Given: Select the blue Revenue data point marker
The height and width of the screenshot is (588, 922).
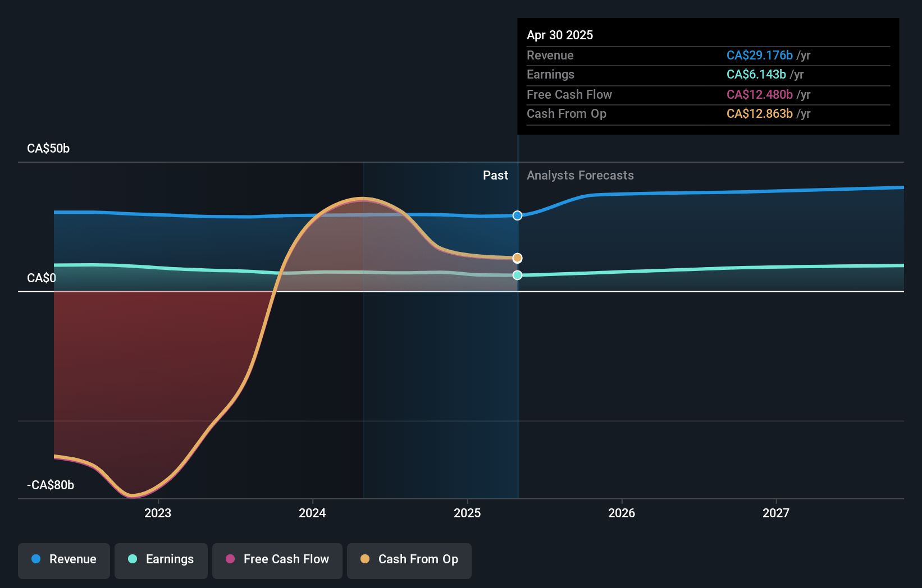Looking at the screenshot, I should click(x=518, y=215).
